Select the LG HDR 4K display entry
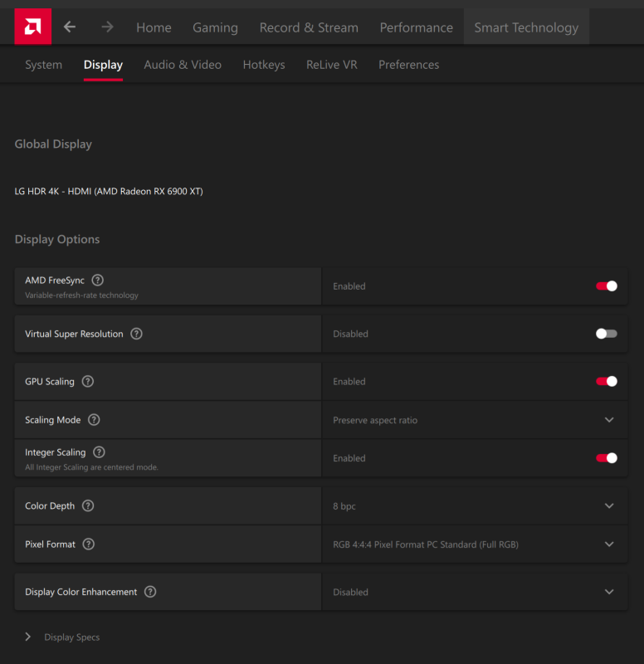The width and height of the screenshot is (644, 664). click(x=109, y=192)
